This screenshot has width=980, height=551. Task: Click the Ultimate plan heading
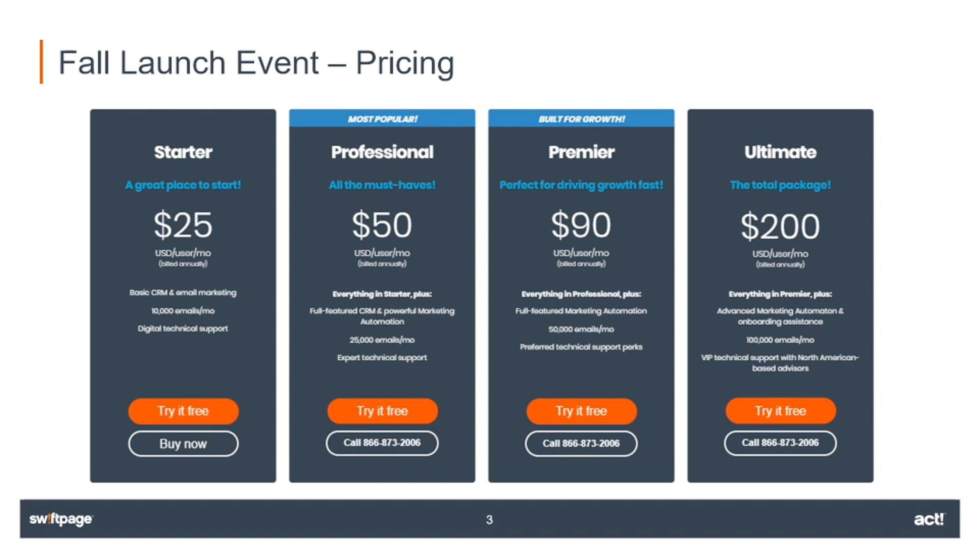click(780, 152)
